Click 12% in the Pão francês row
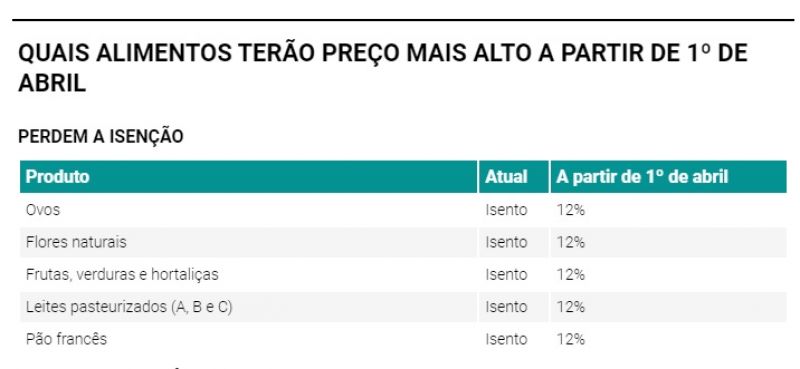The image size is (800, 369). click(x=570, y=339)
